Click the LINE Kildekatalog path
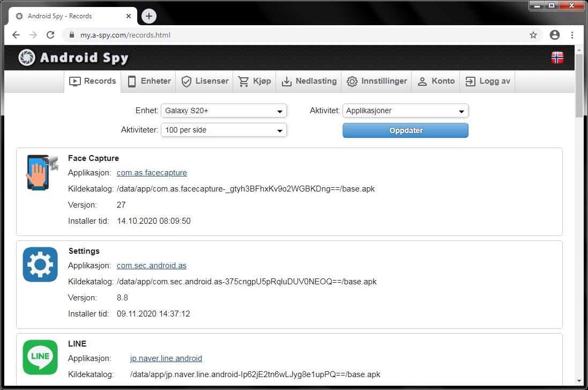The height and width of the screenshot is (390, 588). point(255,374)
